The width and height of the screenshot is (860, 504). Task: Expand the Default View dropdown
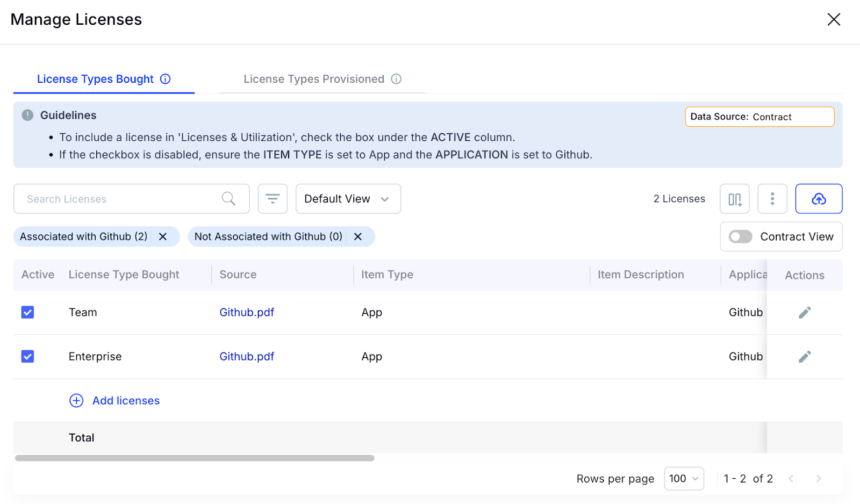(348, 199)
